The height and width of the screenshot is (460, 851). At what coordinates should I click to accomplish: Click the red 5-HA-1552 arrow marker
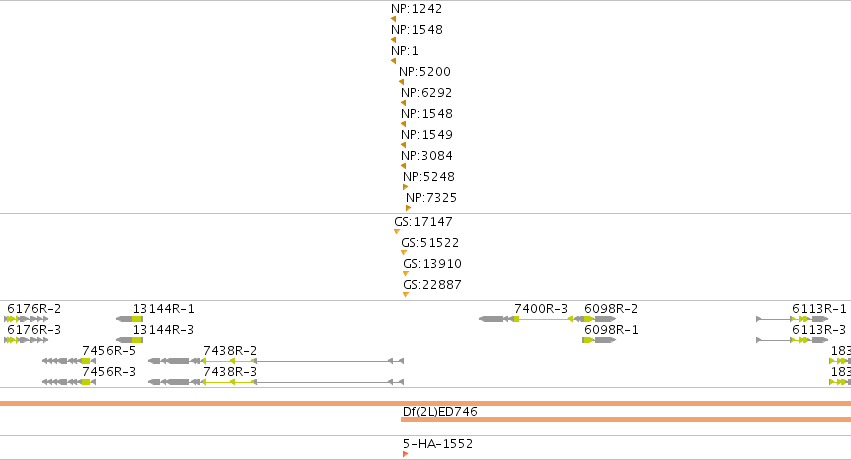[x=405, y=454]
